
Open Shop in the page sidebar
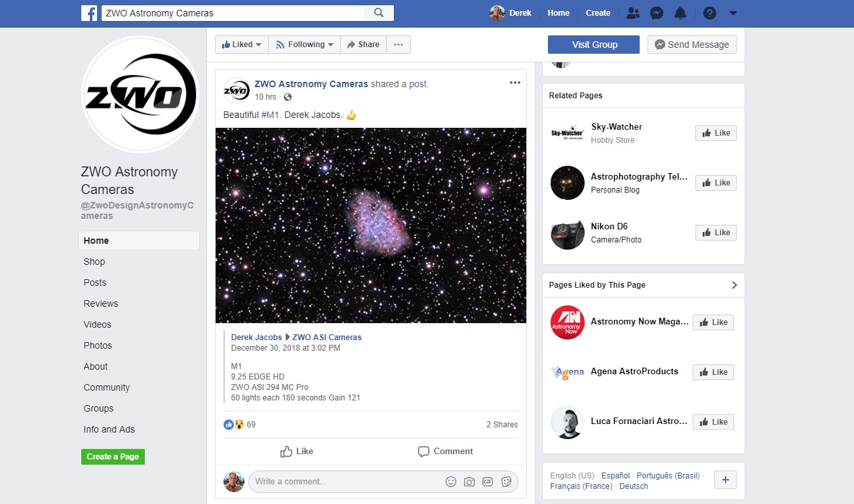click(x=94, y=262)
